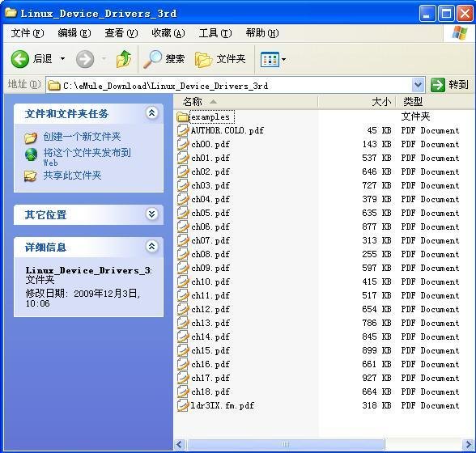Open the Views icon in toolbar

click(x=270, y=59)
